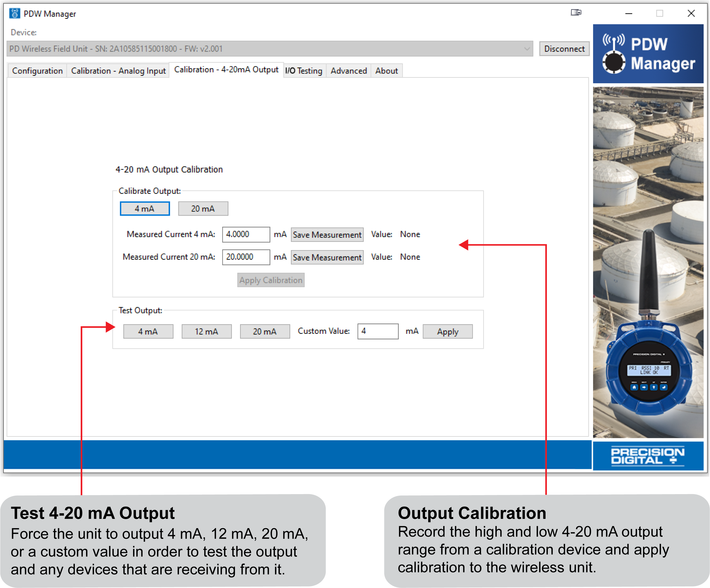Click the Custom Value input field
The width and height of the screenshot is (710, 588).
(x=378, y=331)
